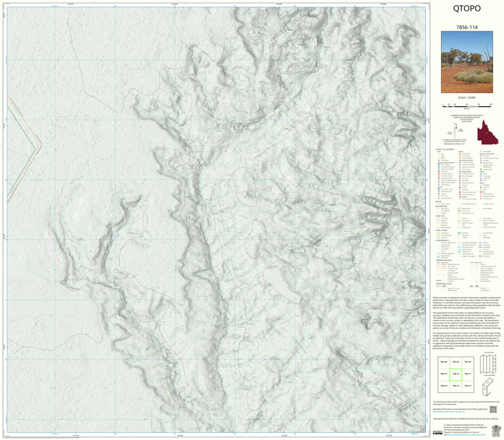
Task: Click the SCALE 1:10,000 label
Action: click(467, 98)
